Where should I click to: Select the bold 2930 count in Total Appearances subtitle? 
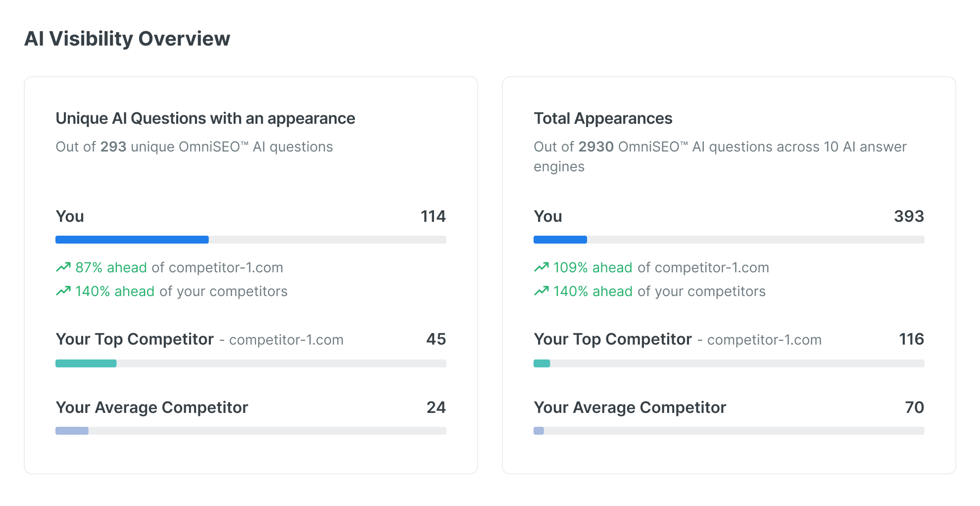[596, 147]
